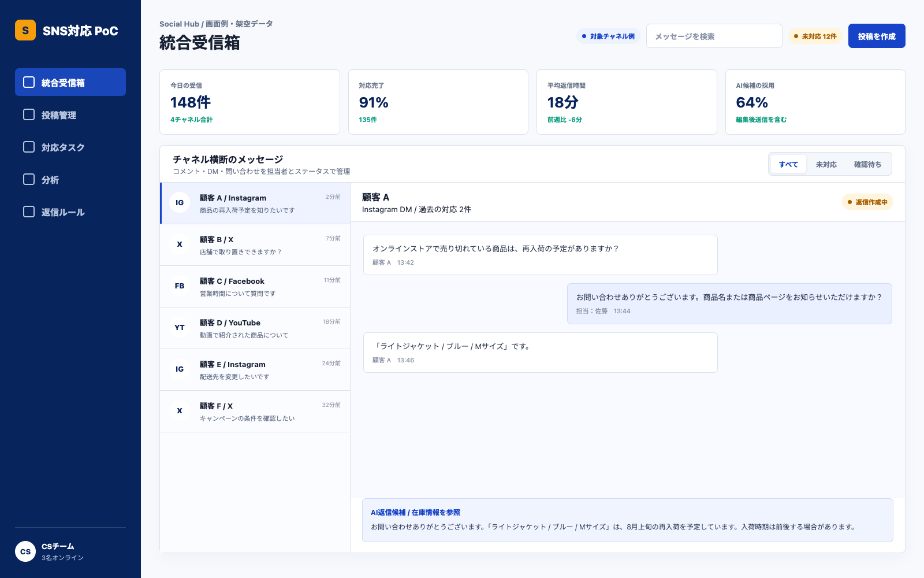
Task: Open 投稿管理 in the sidebar
Action: (x=70, y=114)
